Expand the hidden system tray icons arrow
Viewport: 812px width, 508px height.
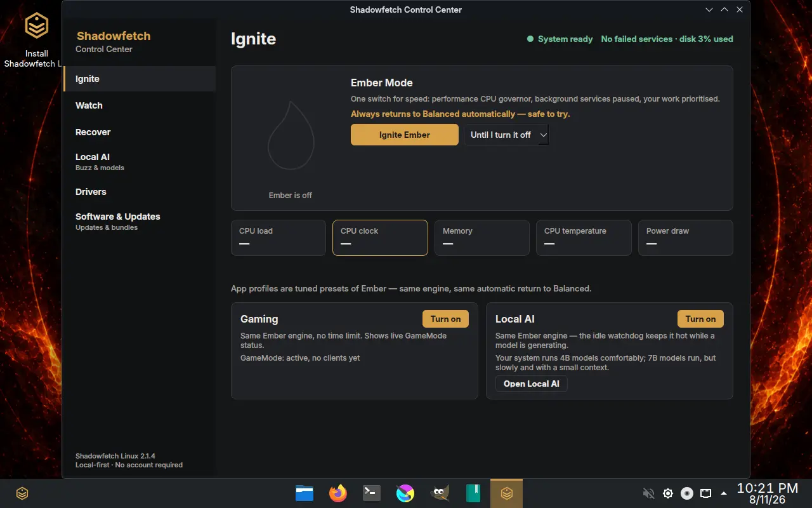pyautogui.click(x=724, y=493)
